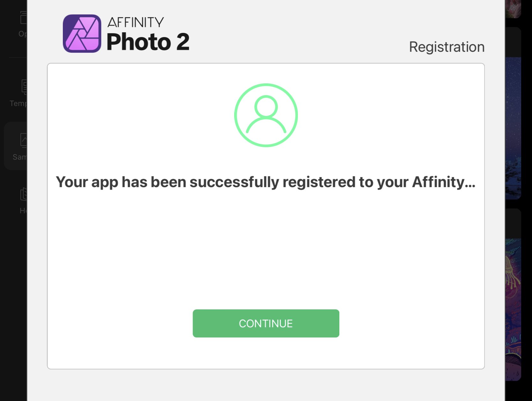
Task: Open the topmost partially visible sample thumbnail
Action: (x=513, y=8)
